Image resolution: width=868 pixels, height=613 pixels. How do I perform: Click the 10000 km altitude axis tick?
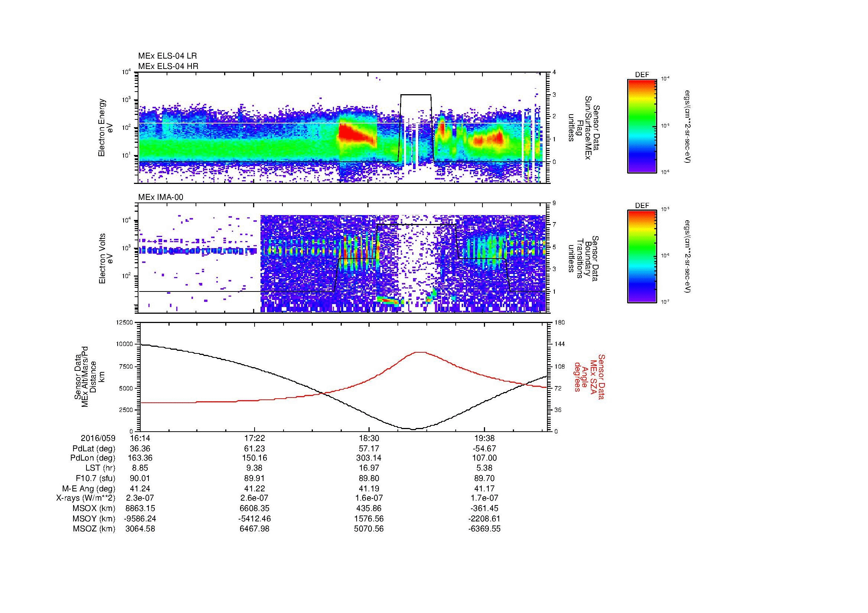(x=125, y=344)
